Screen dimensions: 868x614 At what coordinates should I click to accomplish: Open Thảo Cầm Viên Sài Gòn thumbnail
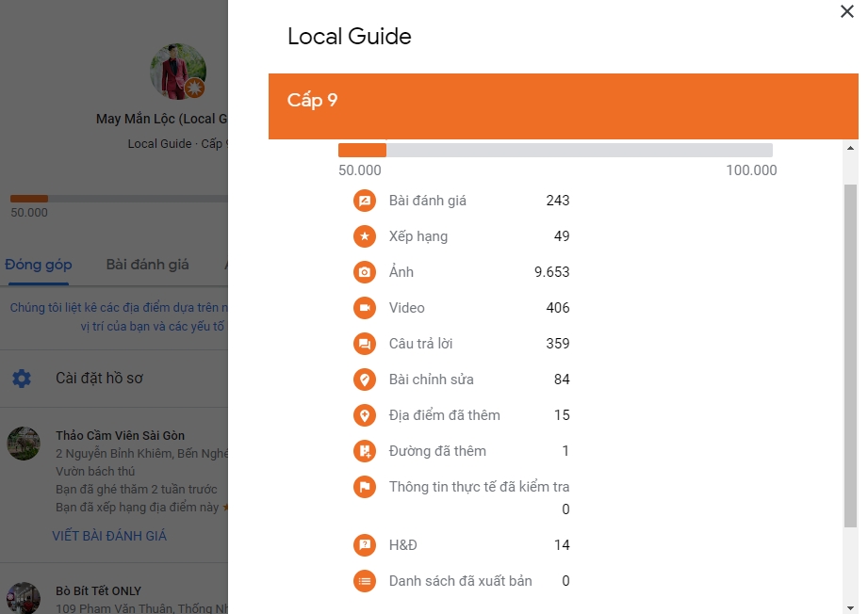tap(24, 443)
